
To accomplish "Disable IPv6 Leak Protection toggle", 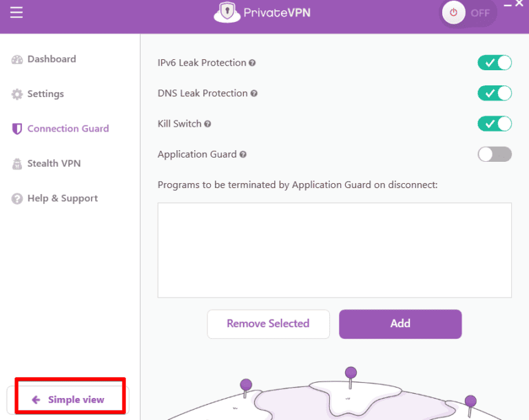I will (x=495, y=63).
